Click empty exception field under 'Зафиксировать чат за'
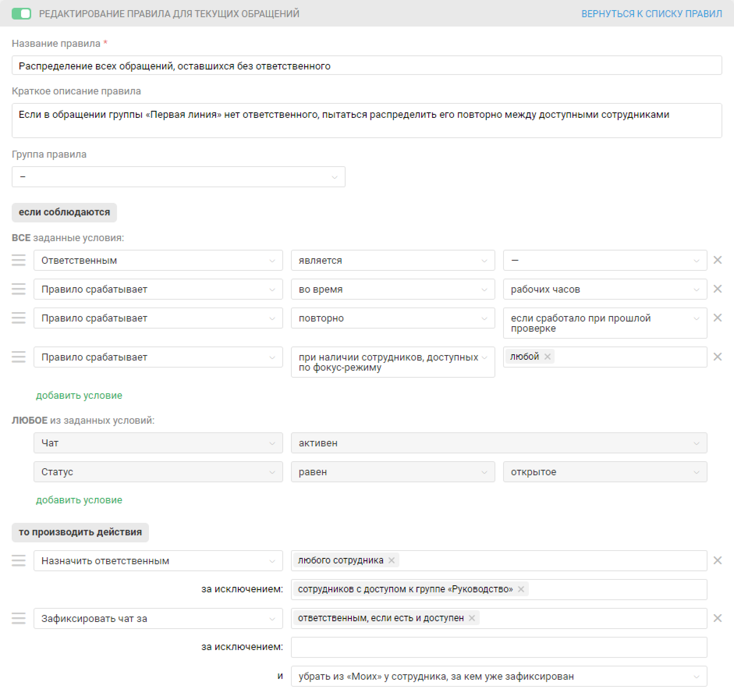734x700 pixels. 499,647
